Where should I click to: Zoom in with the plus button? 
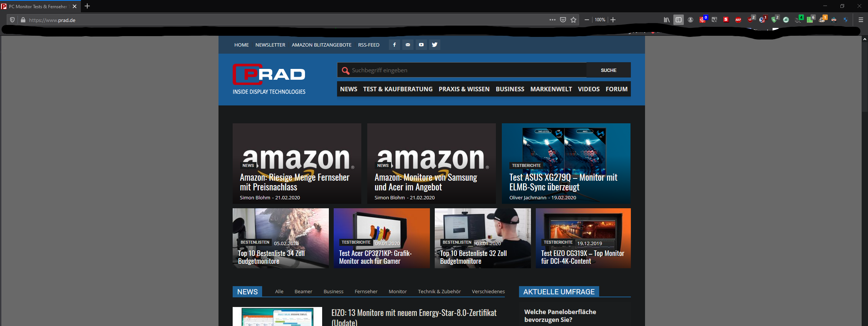point(613,20)
